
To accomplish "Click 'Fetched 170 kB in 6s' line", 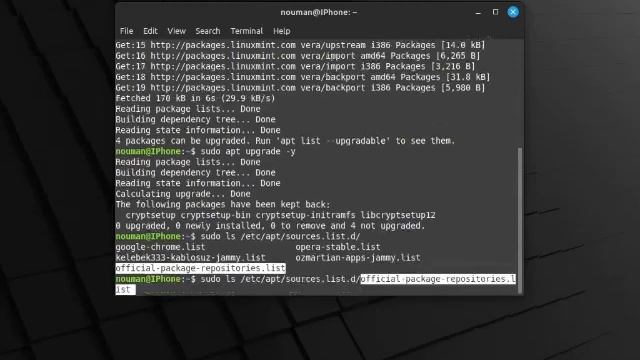I will (196, 98).
